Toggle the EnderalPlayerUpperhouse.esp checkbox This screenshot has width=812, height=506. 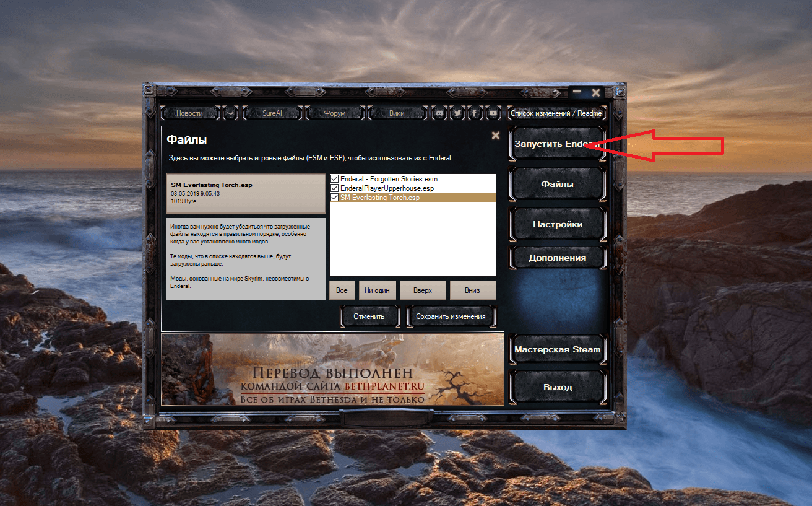pos(335,188)
